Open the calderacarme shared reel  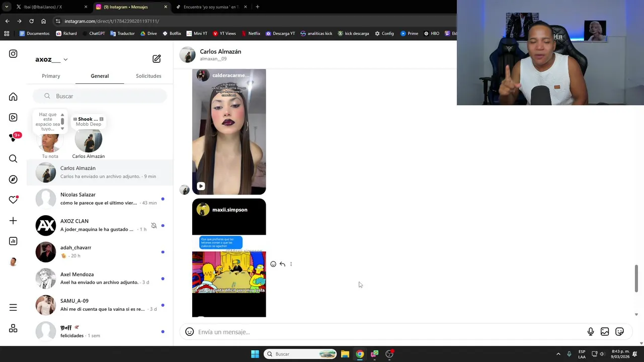point(229,132)
